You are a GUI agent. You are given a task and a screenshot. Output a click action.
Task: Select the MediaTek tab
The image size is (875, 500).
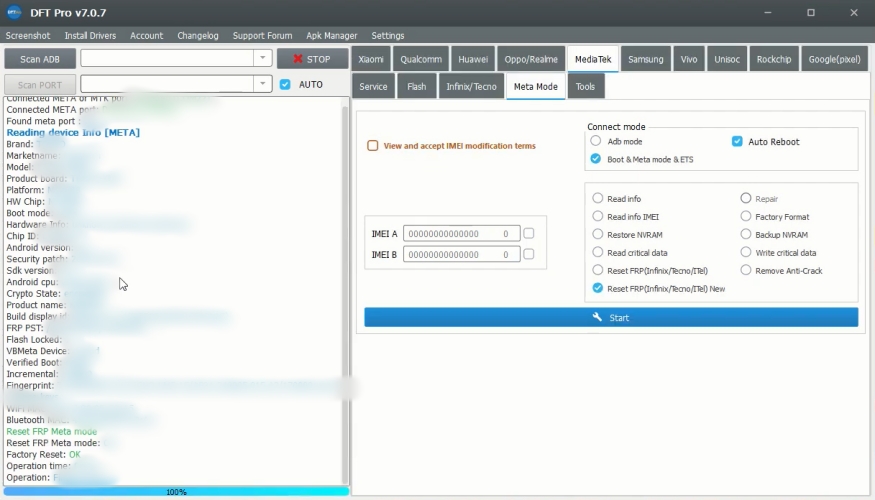pyautogui.click(x=593, y=59)
